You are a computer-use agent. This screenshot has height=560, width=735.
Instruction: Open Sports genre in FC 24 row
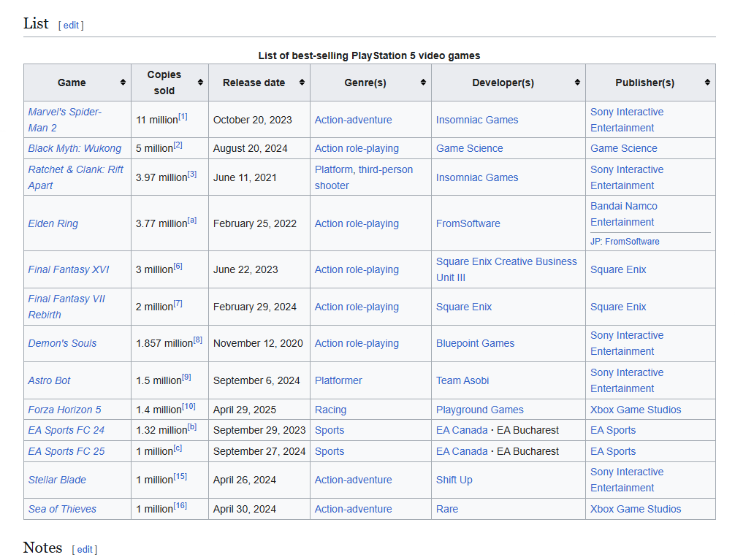point(330,430)
